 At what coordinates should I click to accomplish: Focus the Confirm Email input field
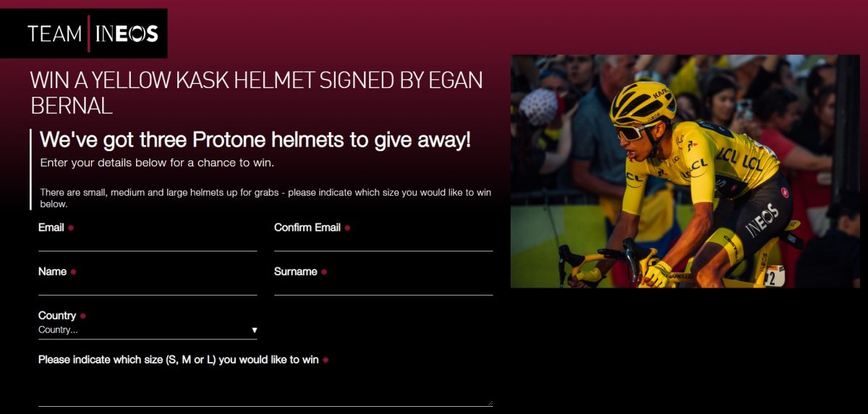(x=383, y=243)
